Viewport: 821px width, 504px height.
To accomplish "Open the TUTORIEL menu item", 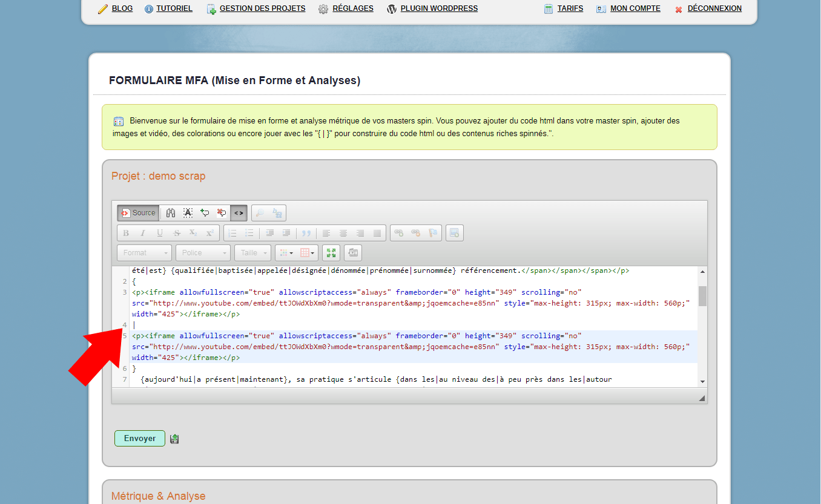I will 174,8.
